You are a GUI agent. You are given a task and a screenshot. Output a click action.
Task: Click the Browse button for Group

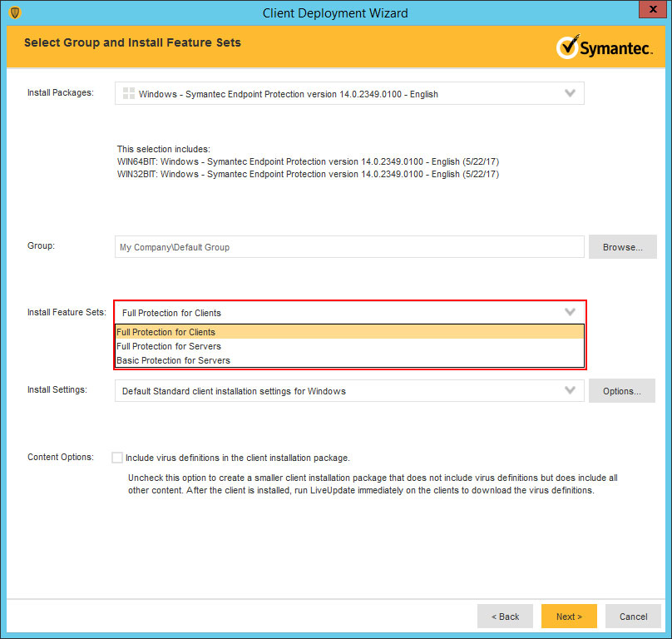[x=622, y=246]
